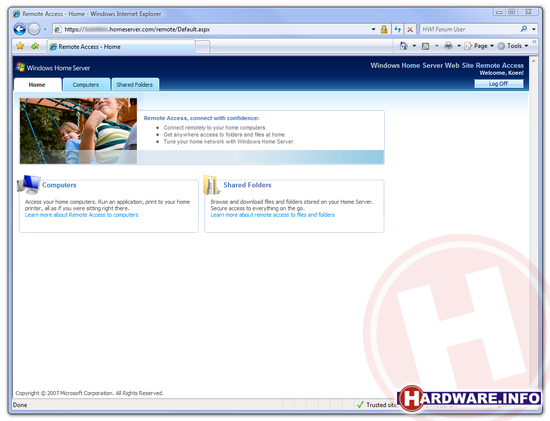Viewport: 550px width, 421px height.
Task: Open the Favorites Center star icon
Action: [x=20, y=46]
